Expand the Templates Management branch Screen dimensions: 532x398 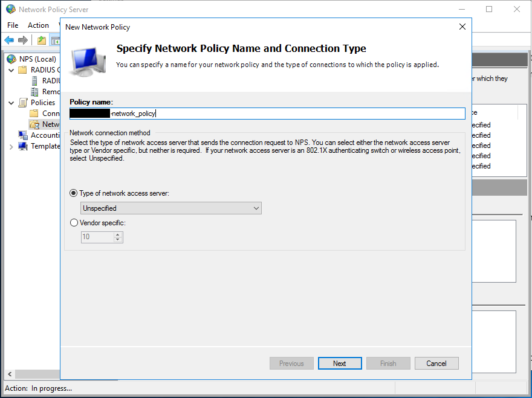click(x=11, y=146)
